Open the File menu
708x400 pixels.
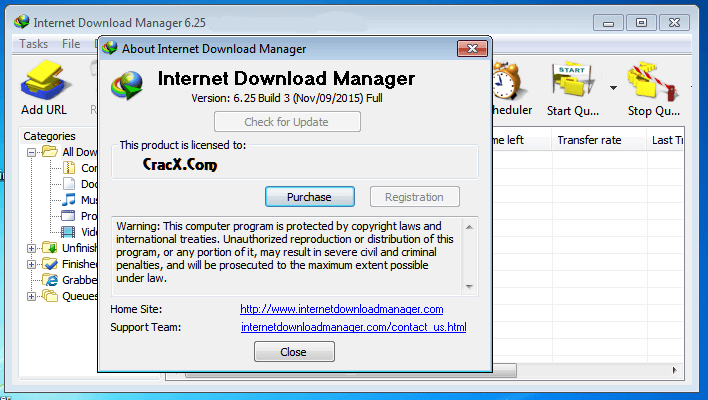pos(71,44)
